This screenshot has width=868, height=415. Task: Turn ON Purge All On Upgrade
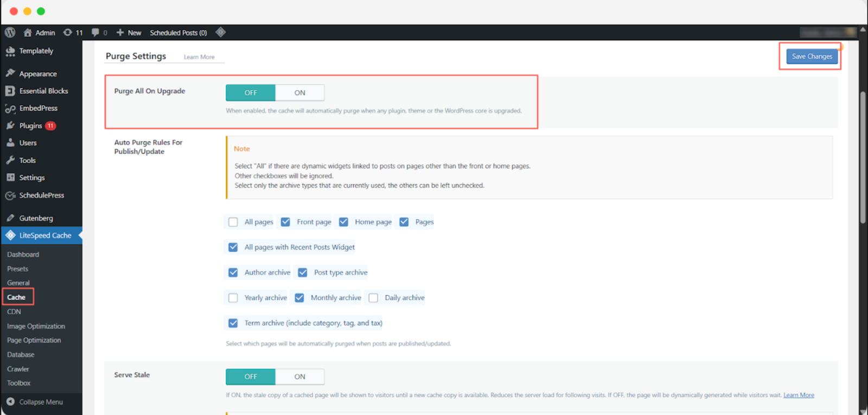[299, 93]
